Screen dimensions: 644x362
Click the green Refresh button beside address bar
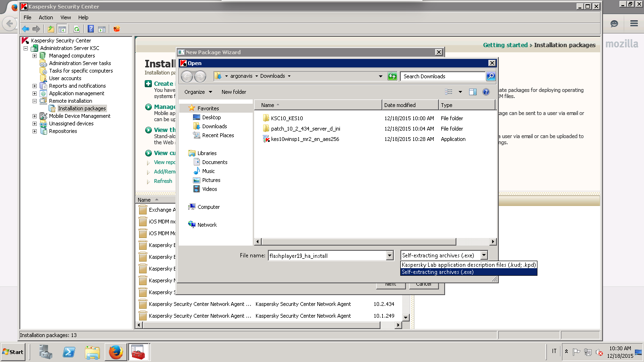point(392,76)
